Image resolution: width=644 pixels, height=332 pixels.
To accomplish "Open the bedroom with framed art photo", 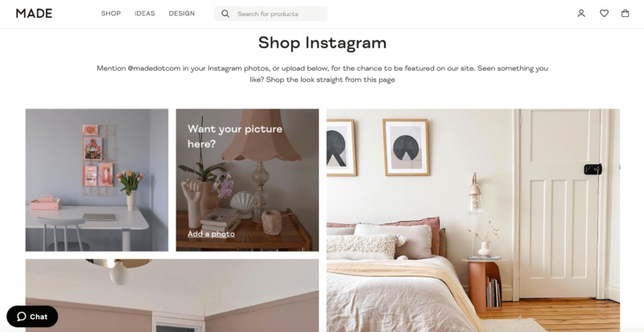I will pyautogui.click(x=473, y=220).
